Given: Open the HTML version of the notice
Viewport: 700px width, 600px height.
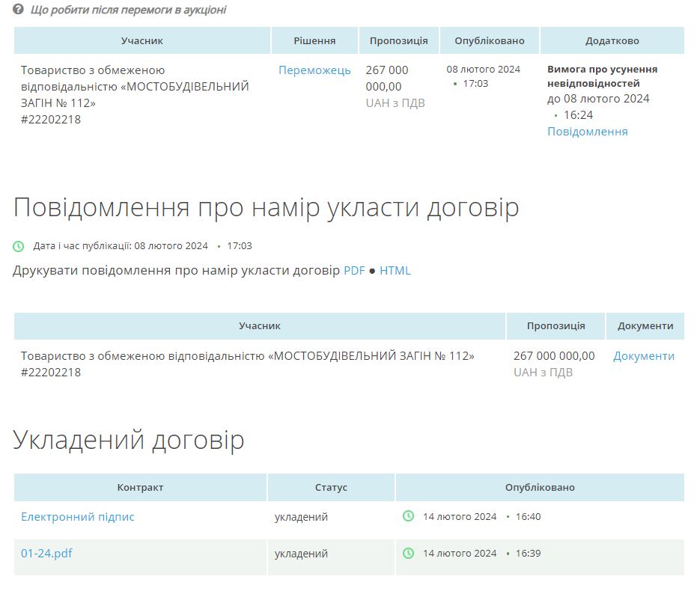Looking at the screenshot, I should [395, 271].
